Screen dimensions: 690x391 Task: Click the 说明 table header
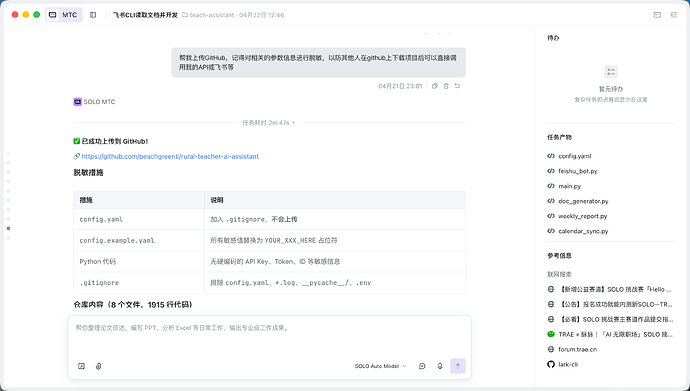tap(335, 200)
